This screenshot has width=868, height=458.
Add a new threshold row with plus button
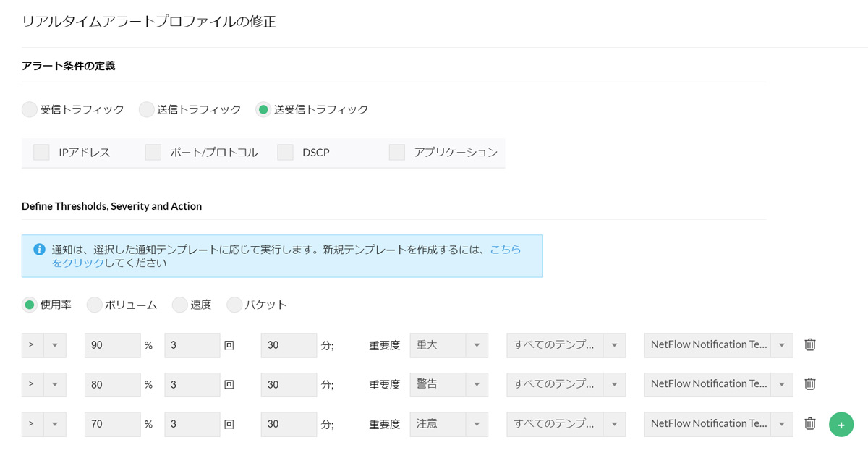coord(841,425)
